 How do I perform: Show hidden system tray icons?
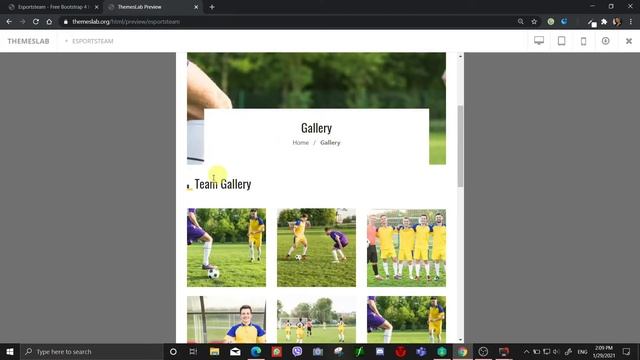click(526, 351)
